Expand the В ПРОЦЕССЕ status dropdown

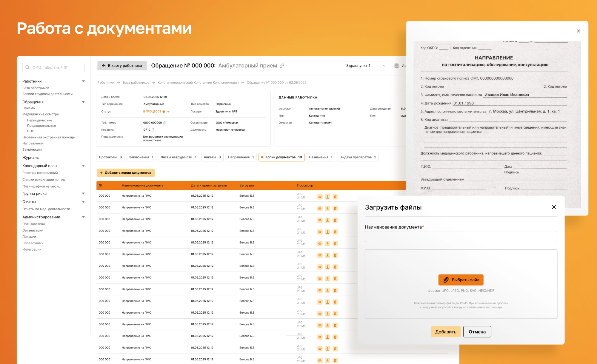(168, 111)
